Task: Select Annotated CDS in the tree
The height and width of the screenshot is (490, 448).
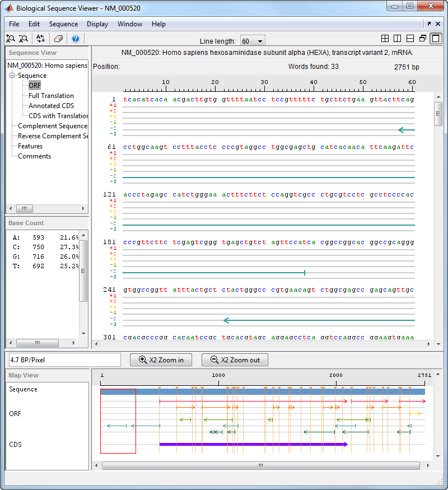Action: [51, 106]
